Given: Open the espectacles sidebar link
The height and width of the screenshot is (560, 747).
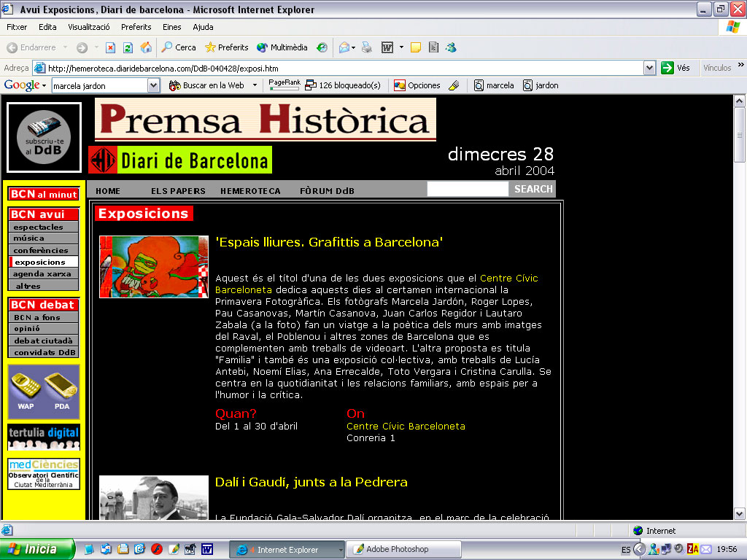Looking at the screenshot, I should click(43, 227).
